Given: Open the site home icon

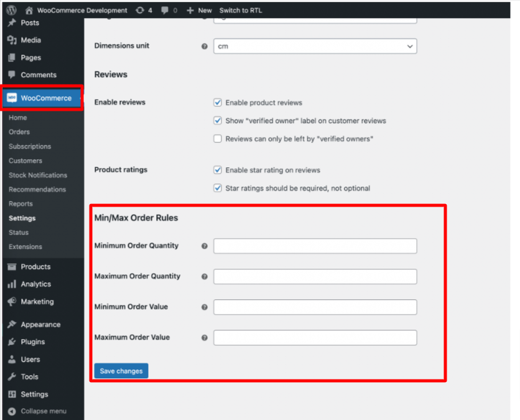Looking at the screenshot, I should (29, 11).
